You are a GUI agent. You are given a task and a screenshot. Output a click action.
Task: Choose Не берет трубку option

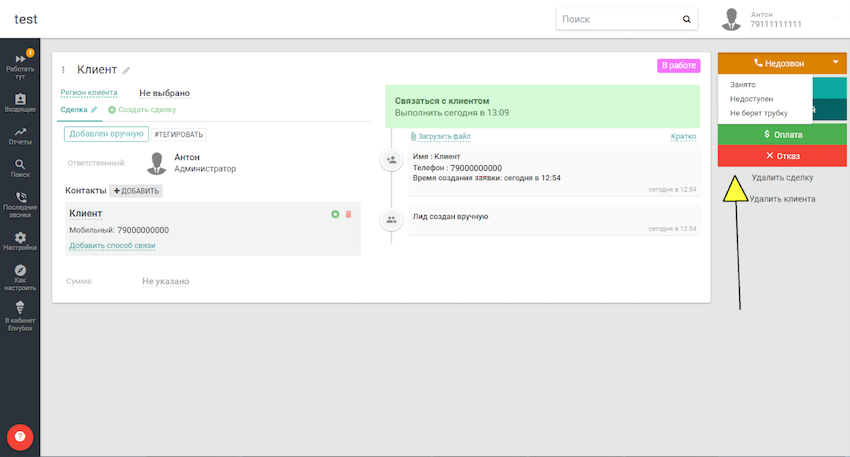coord(758,113)
